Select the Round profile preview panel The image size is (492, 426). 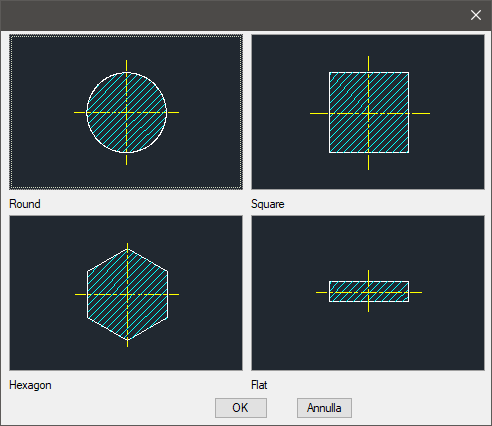coord(126,112)
